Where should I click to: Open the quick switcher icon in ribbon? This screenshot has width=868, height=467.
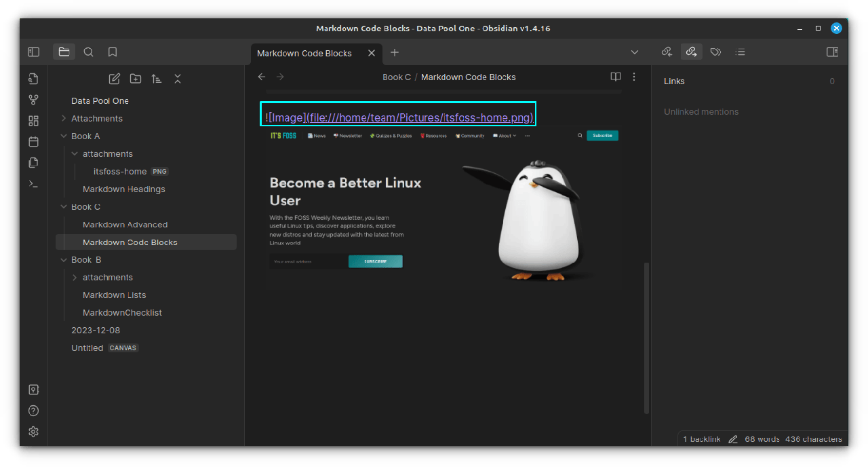click(x=33, y=79)
